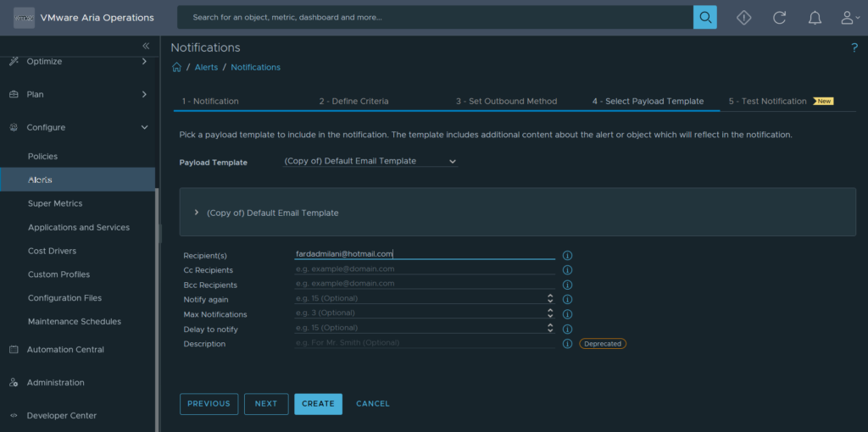Click the Cc Recipients input field
This screenshot has height=432, width=868.
tap(425, 269)
